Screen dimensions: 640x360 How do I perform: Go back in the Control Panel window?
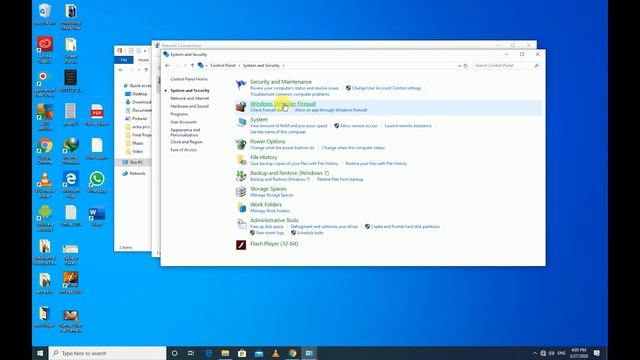click(167, 65)
